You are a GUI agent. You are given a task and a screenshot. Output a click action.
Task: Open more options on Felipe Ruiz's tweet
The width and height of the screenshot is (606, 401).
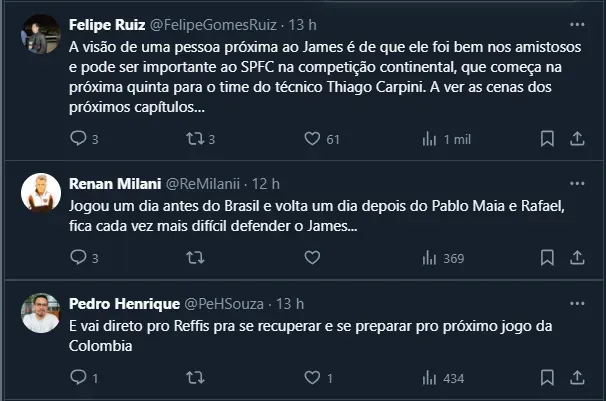click(x=577, y=23)
